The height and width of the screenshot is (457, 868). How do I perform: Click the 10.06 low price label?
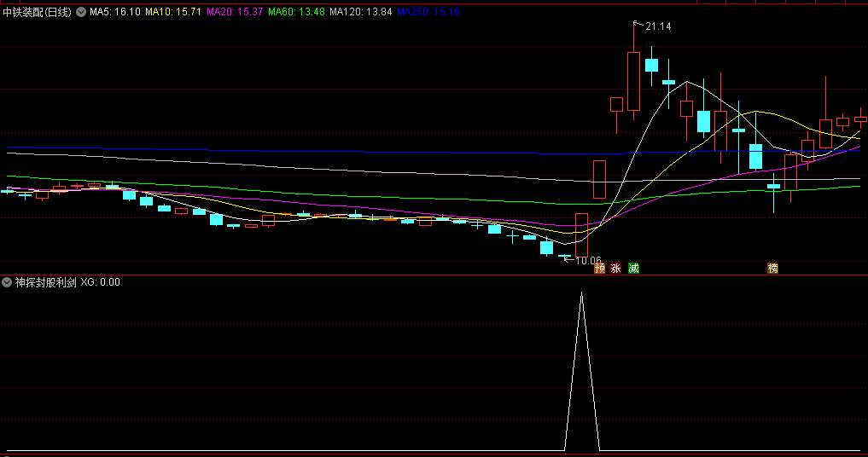click(588, 261)
